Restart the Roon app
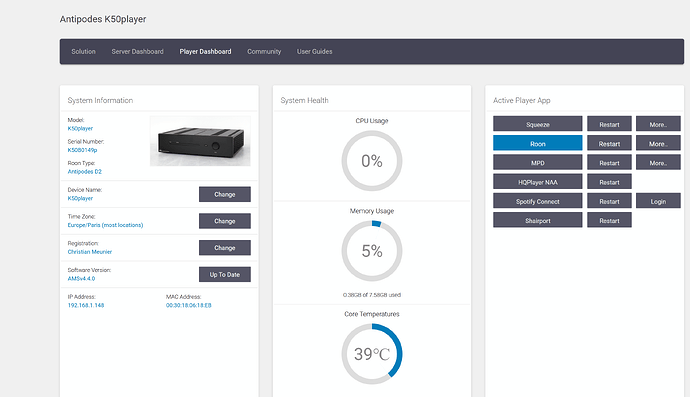This screenshot has height=397, width=690. tap(609, 143)
